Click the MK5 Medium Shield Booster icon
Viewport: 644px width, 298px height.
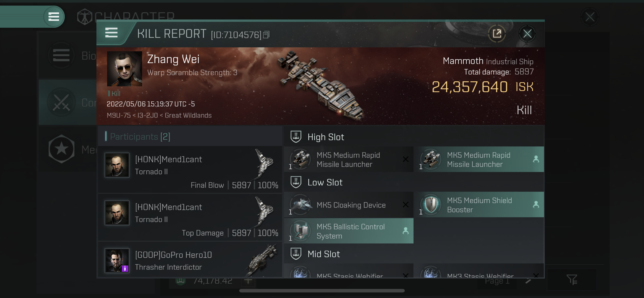click(x=431, y=205)
